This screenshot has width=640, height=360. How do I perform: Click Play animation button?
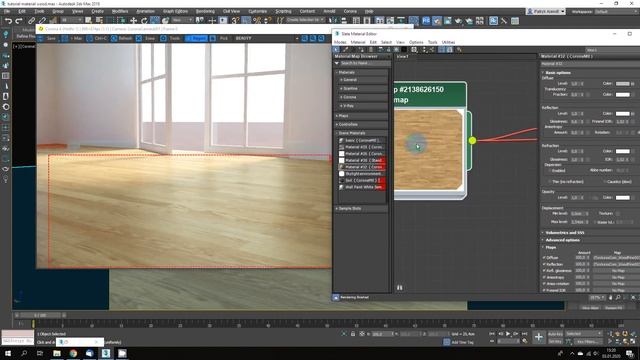coord(508,334)
